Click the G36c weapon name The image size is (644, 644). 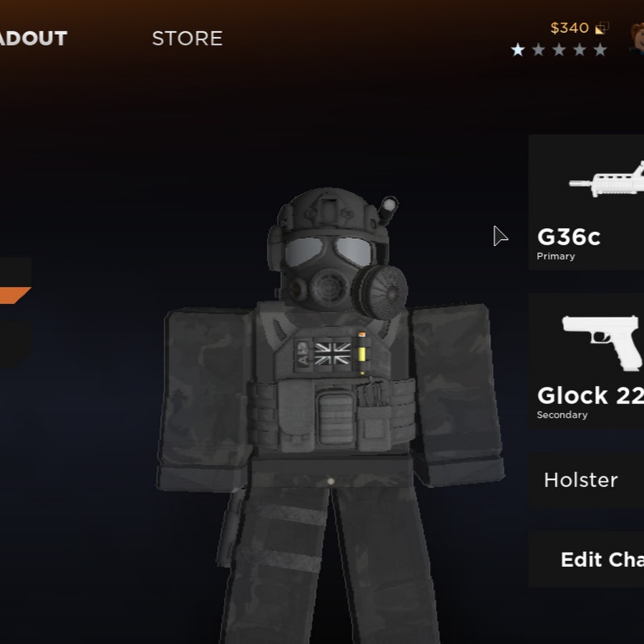click(569, 237)
